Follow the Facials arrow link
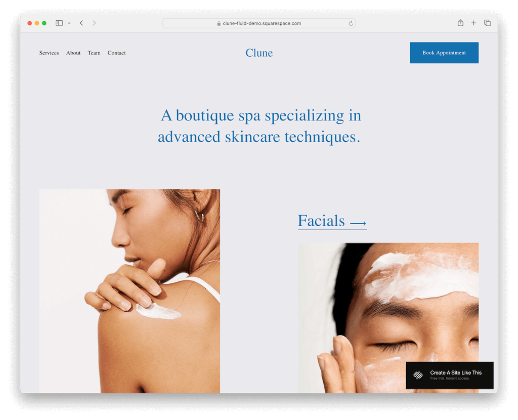 point(332,221)
